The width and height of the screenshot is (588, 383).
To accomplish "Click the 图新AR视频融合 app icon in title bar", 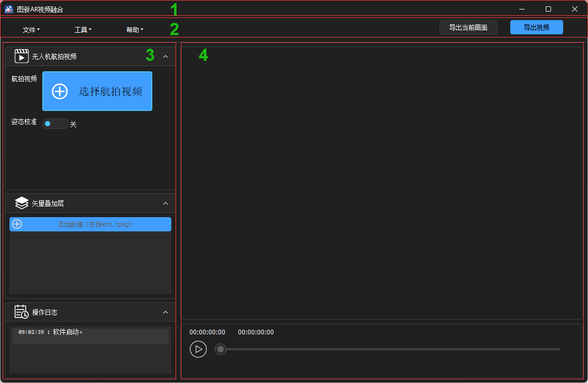I will 9,9.
